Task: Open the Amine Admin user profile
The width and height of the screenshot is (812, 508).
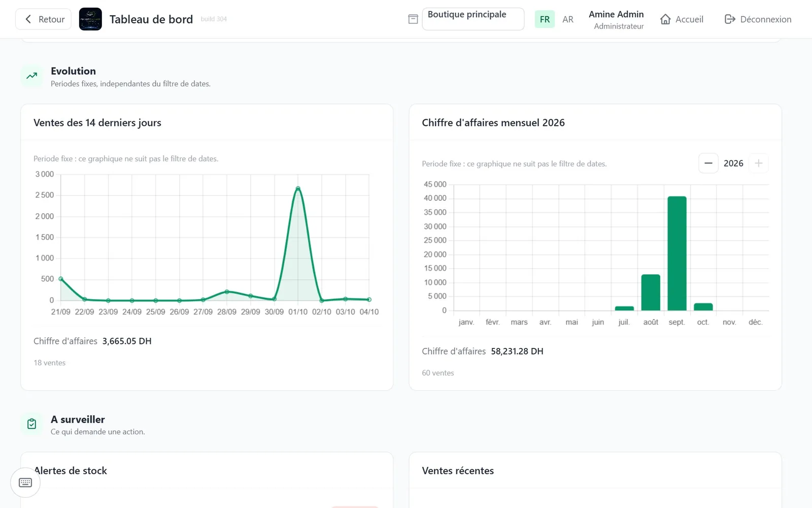Action: click(616, 19)
